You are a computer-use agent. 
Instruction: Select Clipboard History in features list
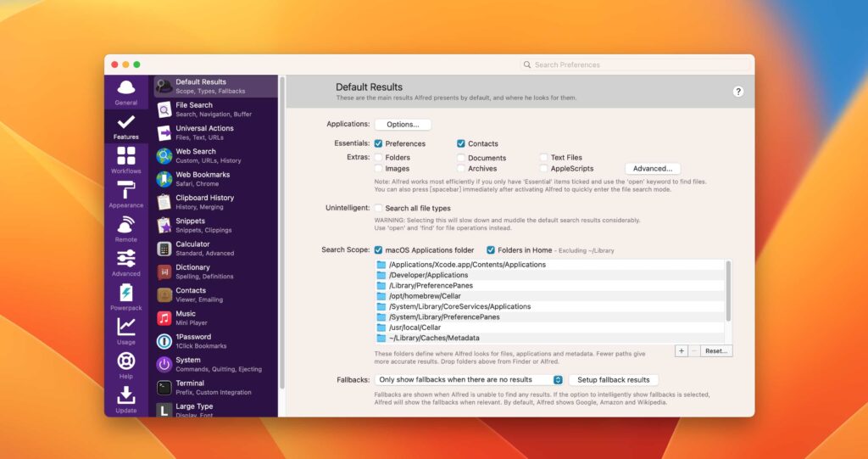(204, 202)
